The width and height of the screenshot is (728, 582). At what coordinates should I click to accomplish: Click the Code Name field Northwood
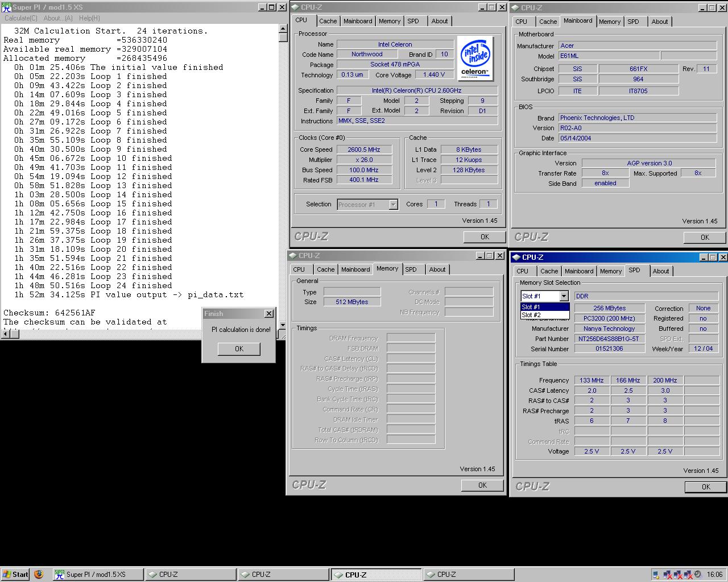(x=367, y=55)
